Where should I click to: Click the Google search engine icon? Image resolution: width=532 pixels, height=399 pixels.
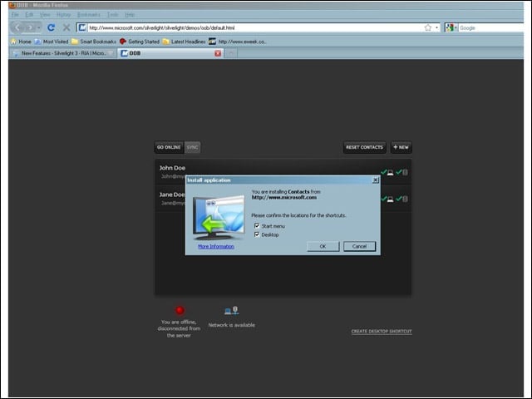(x=450, y=27)
